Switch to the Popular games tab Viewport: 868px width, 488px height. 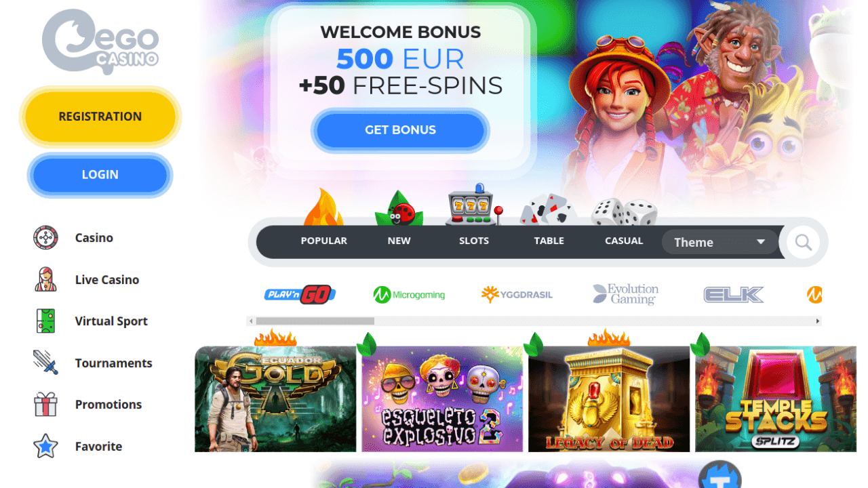coord(323,241)
